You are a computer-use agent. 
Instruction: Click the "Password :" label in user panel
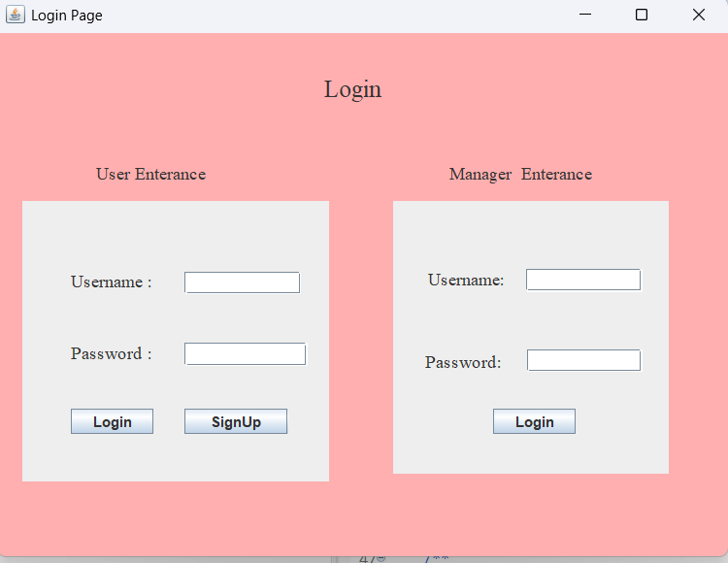point(111,354)
